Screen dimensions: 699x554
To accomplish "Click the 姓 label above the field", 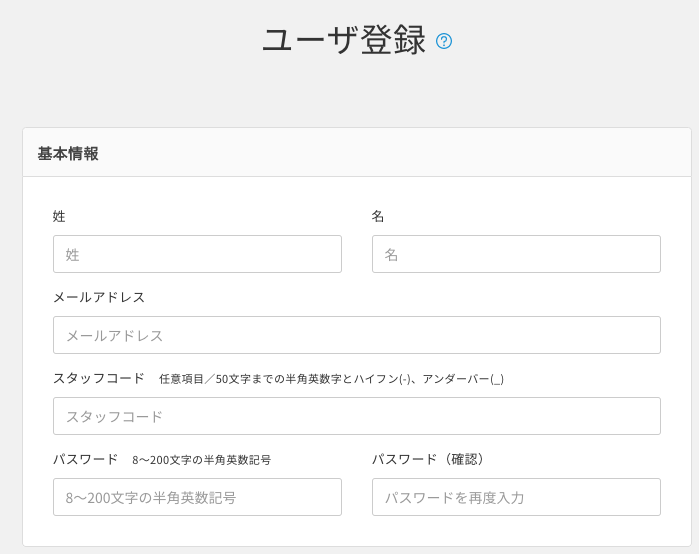I will click(x=59, y=216).
